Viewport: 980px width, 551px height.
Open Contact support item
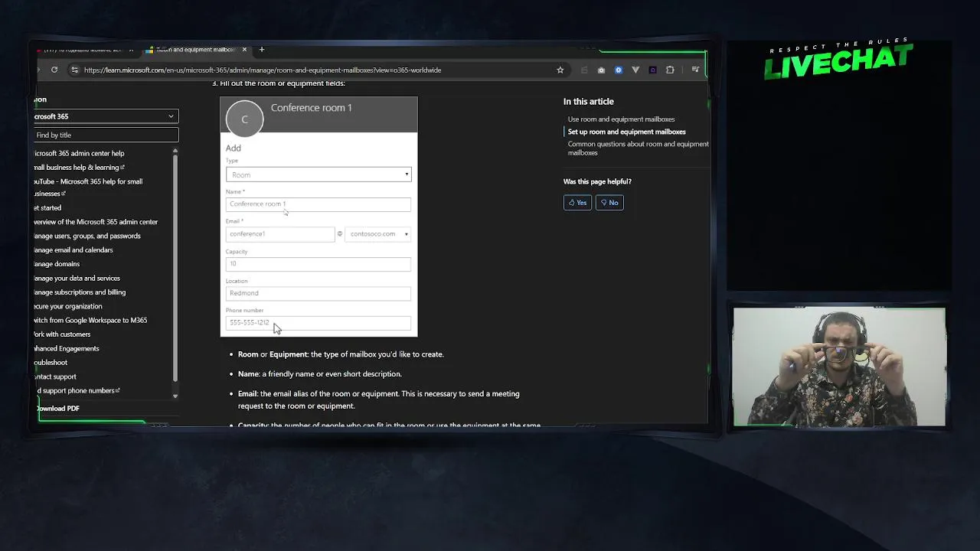55,377
